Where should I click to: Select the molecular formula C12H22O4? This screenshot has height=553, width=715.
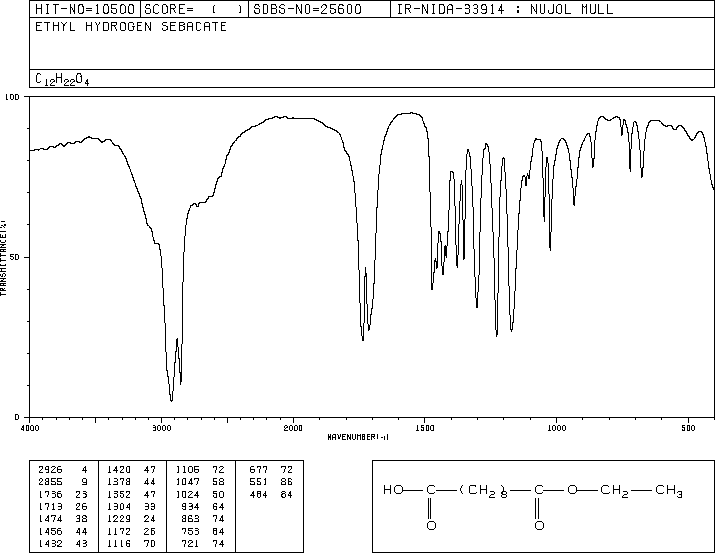(62, 79)
